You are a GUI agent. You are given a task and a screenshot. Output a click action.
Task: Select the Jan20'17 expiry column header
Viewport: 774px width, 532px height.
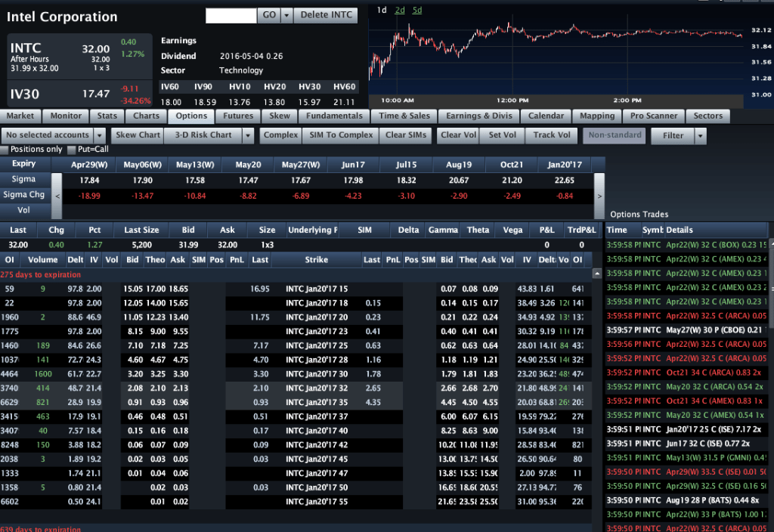tap(565, 165)
